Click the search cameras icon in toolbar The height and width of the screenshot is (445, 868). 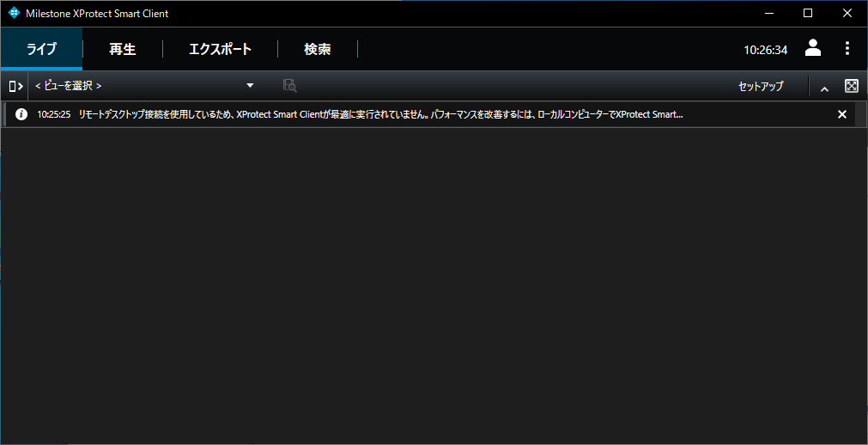click(x=289, y=85)
